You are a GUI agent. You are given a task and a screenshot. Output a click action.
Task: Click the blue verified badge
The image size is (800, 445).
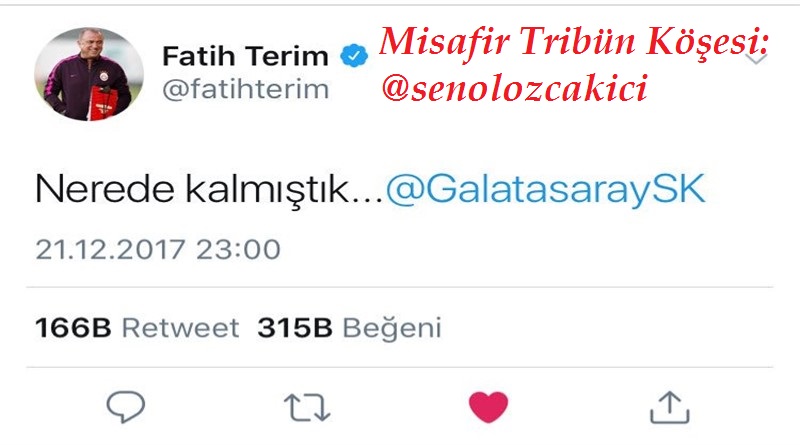(354, 56)
